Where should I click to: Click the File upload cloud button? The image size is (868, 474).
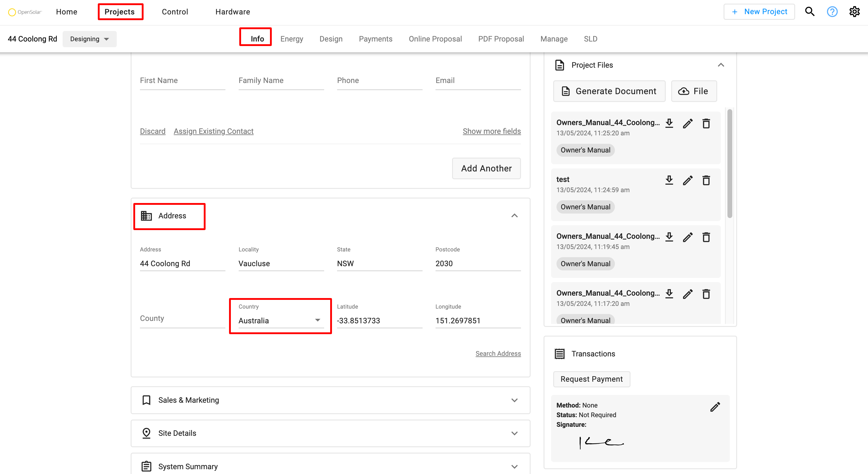pos(693,91)
